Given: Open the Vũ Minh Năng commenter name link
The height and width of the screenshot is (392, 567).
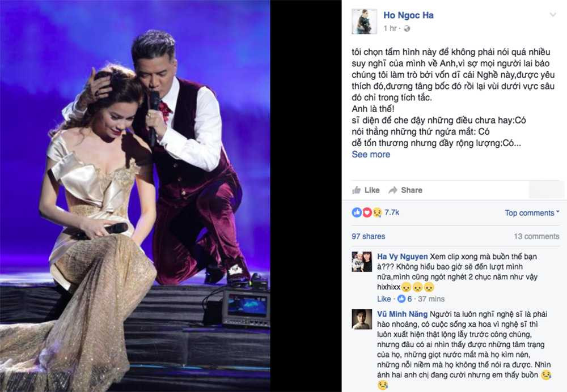Looking at the screenshot, I should [402, 314].
